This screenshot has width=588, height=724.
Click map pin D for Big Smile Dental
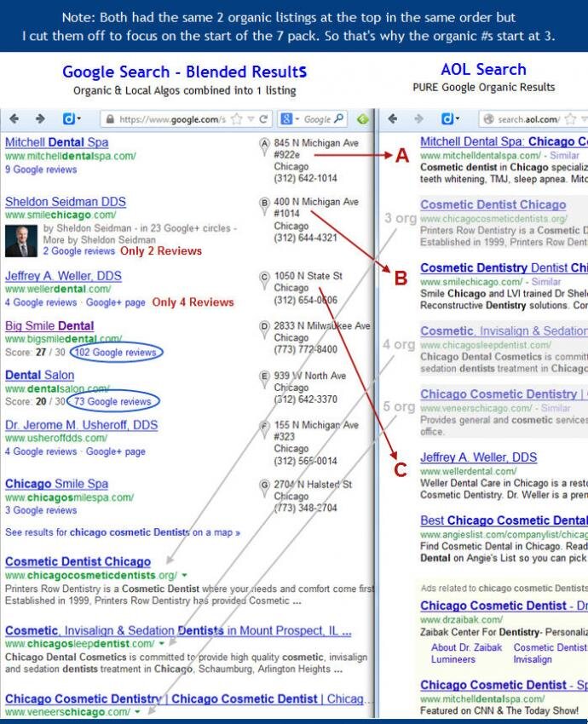(x=264, y=330)
